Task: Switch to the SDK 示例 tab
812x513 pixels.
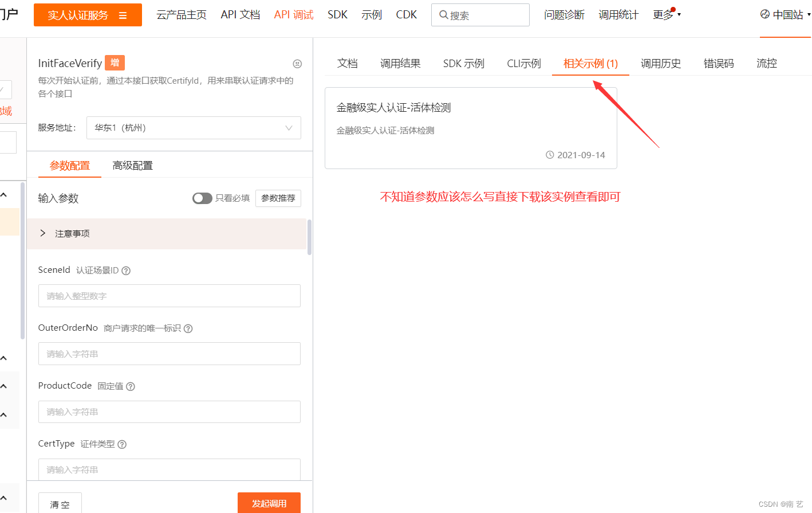Action: coord(464,64)
